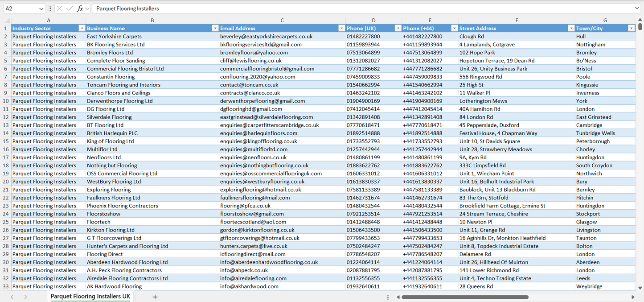644x302 pixels.
Task: Click the East Grinstead town cell
Action: [605, 117]
